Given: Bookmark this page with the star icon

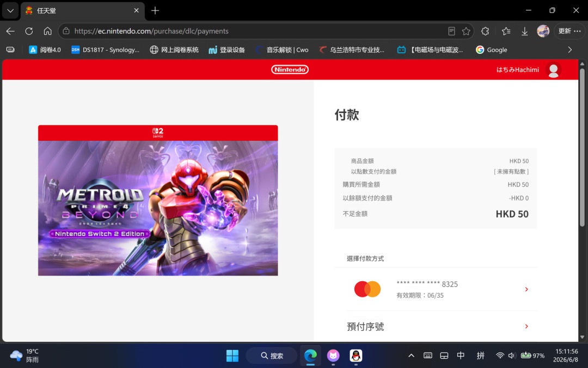Looking at the screenshot, I should click(x=466, y=31).
